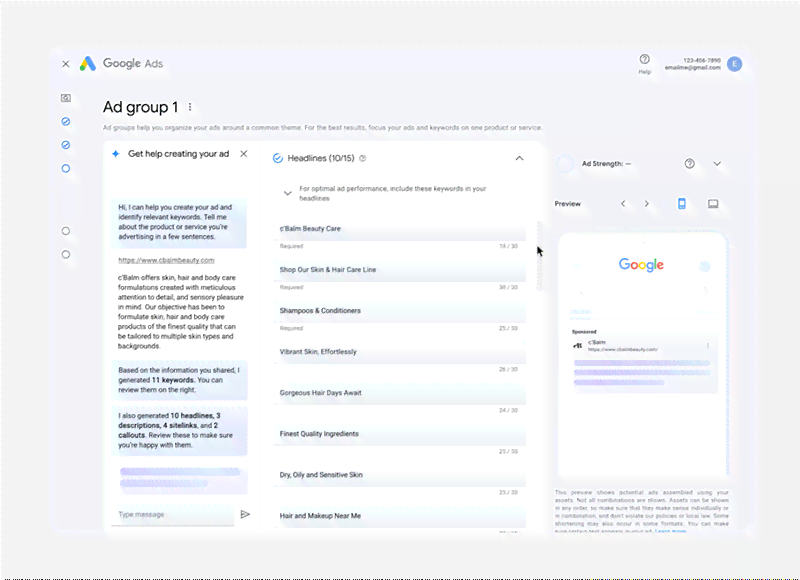Click the c'Balm favicon in preview ad
The height and width of the screenshot is (580, 800).
578,345
